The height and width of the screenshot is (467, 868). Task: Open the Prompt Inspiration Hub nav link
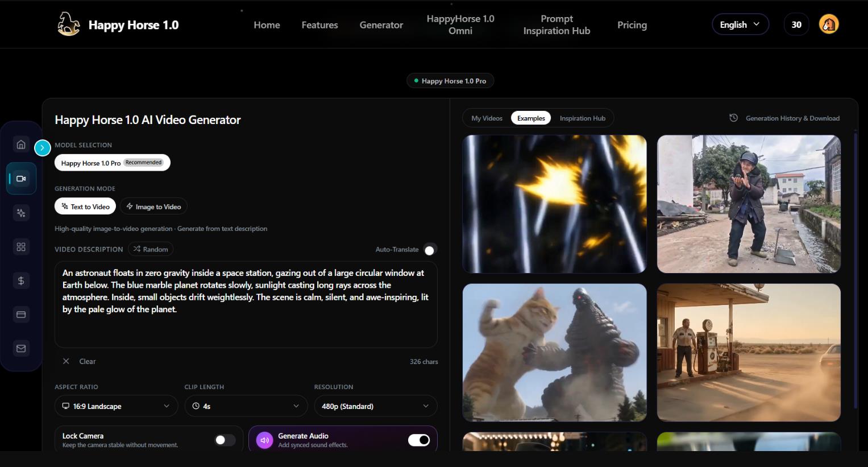pos(556,25)
